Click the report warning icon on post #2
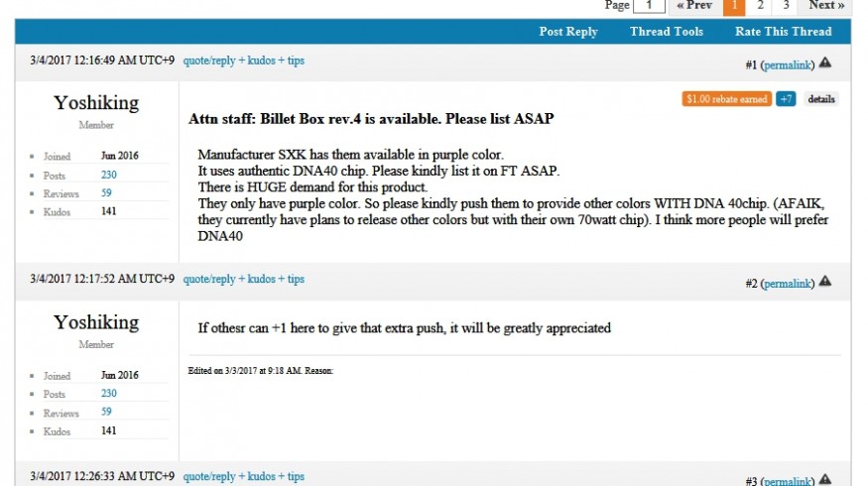The height and width of the screenshot is (486, 868). point(825,282)
